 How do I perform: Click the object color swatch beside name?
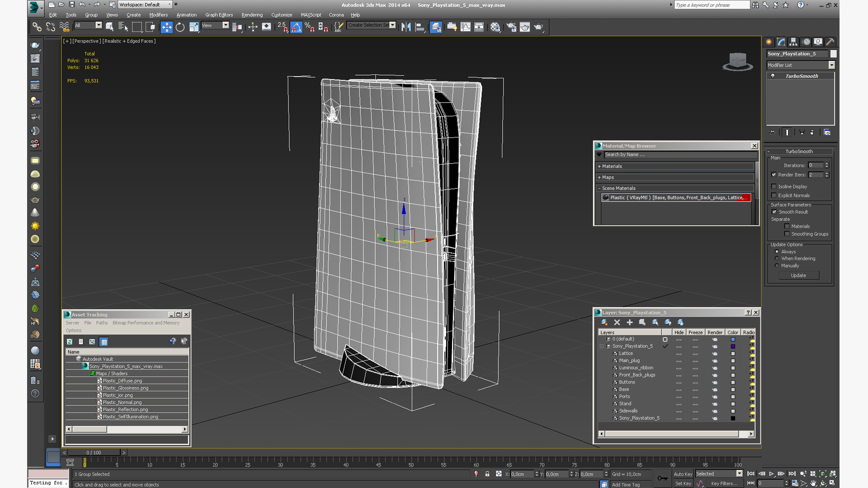833,54
